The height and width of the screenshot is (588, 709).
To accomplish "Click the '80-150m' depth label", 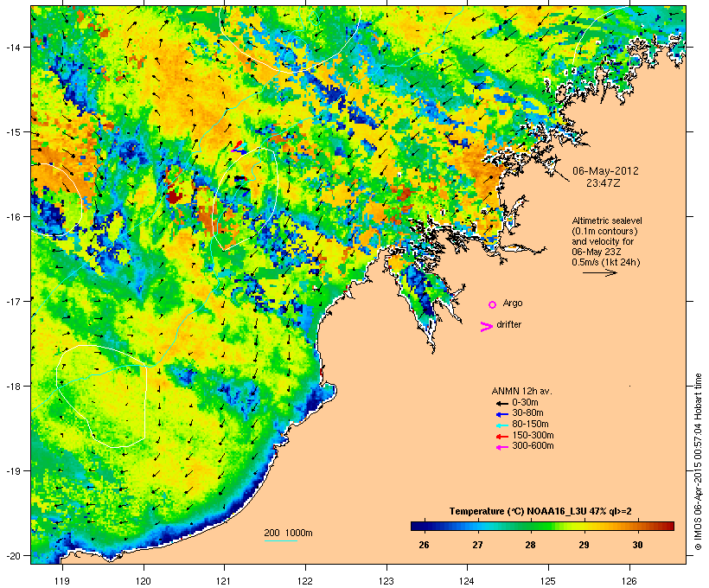I will tap(530, 425).
